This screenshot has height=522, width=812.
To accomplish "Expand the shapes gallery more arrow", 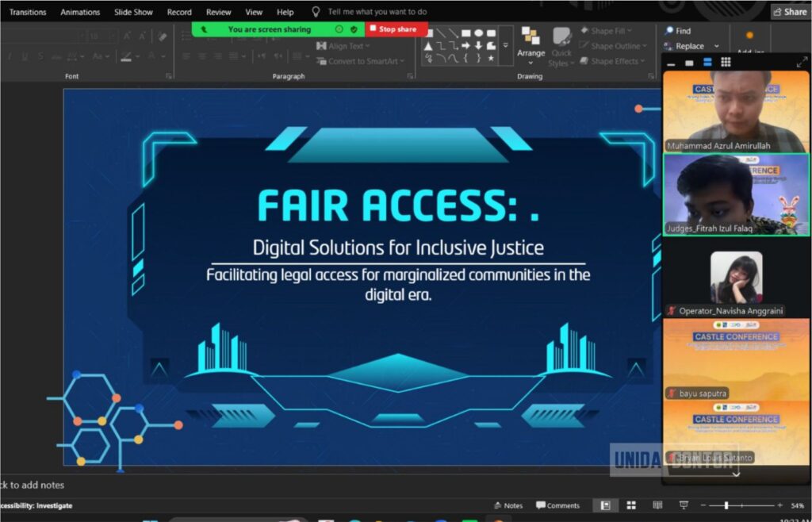I will click(506, 45).
